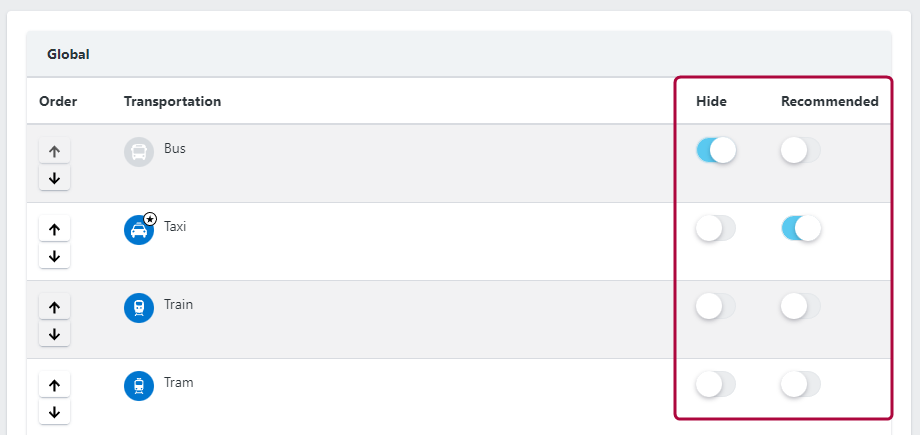920x435 pixels.
Task: Move Train up in the list
Action: pyautogui.click(x=55, y=307)
